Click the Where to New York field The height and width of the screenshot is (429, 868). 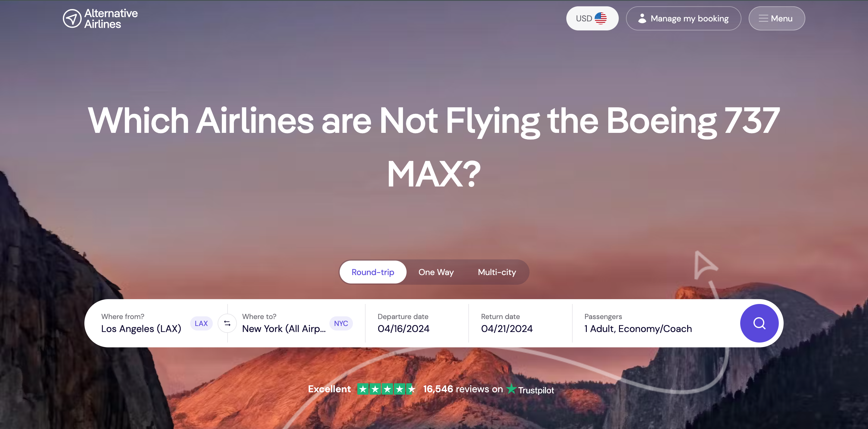(x=297, y=323)
